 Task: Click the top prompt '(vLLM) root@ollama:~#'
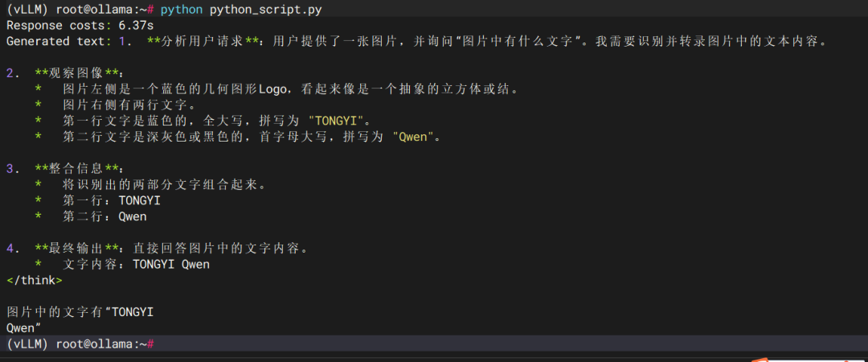point(80,10)
